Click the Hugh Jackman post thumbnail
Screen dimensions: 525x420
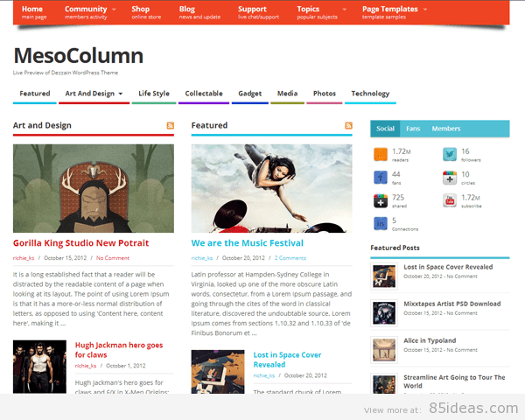pos(39,367)
